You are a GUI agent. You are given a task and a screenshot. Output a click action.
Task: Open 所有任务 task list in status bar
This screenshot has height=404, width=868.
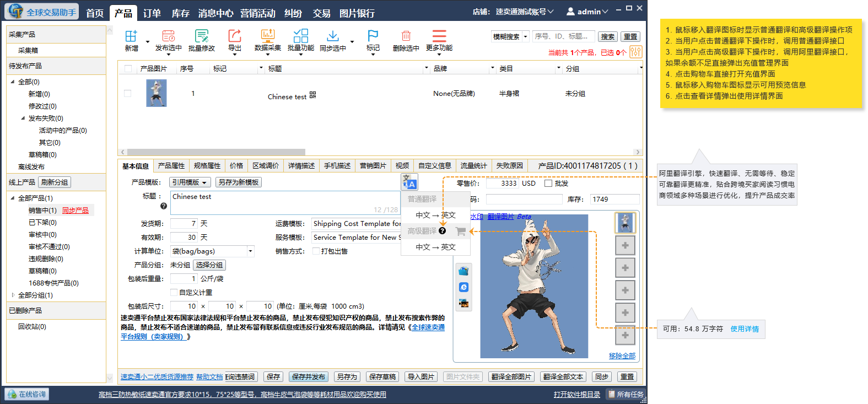(x=625, y=395)
